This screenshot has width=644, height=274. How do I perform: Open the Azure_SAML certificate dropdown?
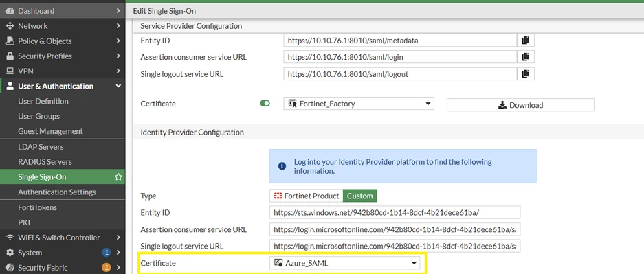[345, 263]
